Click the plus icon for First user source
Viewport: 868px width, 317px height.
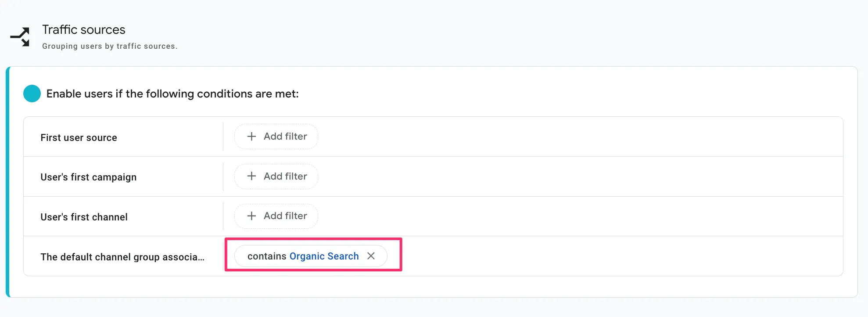(251, 137)
